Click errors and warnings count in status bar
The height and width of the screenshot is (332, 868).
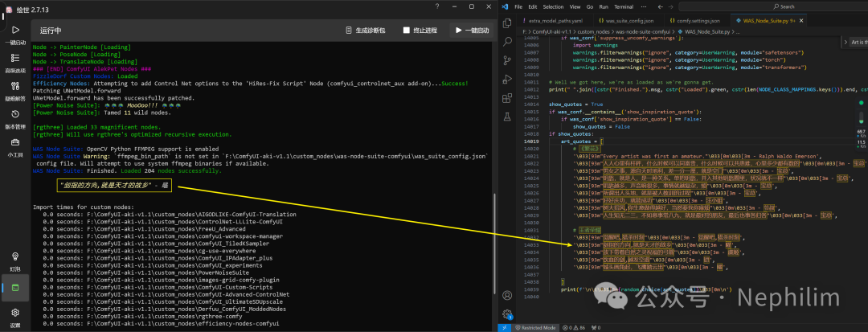point(572,327)
